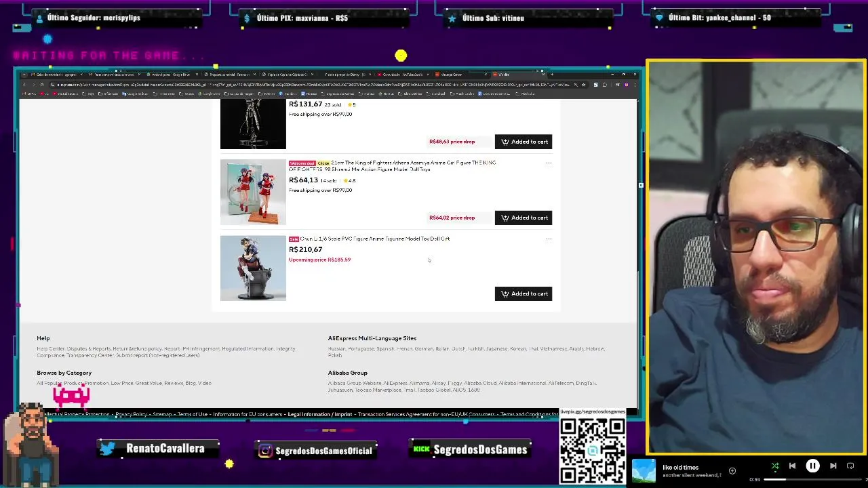
Task: Click the Último Sub star icon
Action: [452, 18]
